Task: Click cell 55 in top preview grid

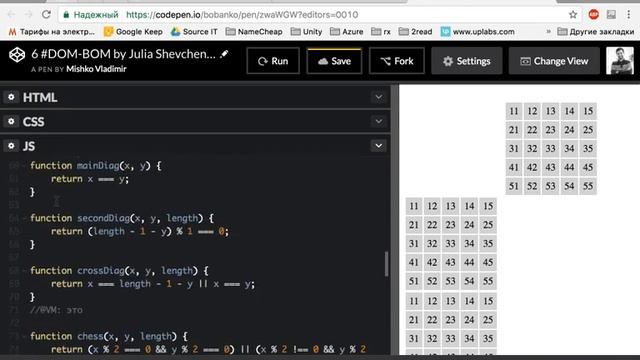Action: pyautogui.click(x=588, y=186)
